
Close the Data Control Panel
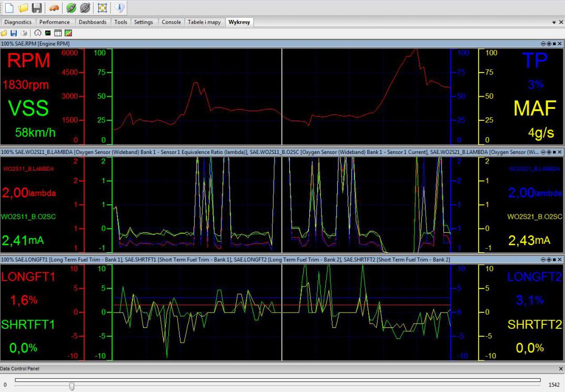[560, 369]
